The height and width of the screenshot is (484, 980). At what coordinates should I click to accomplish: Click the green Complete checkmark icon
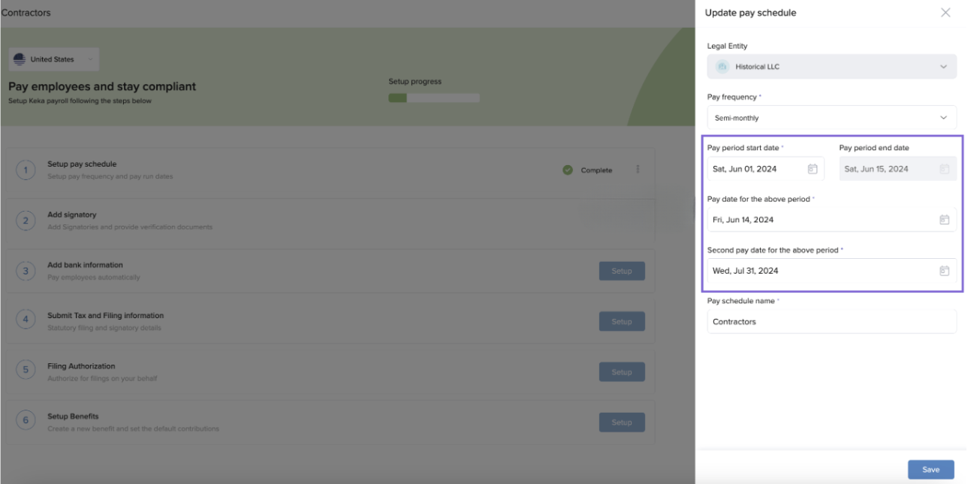568,170
